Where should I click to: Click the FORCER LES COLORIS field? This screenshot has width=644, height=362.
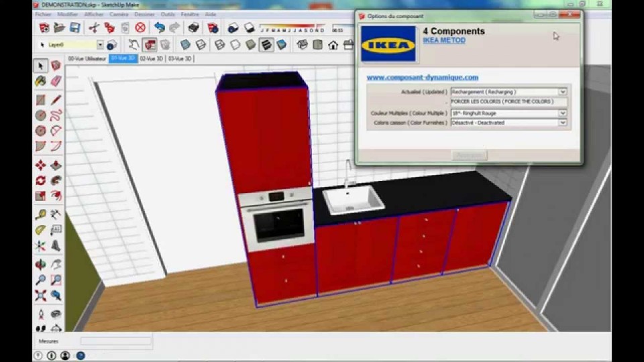pos(508,101)
